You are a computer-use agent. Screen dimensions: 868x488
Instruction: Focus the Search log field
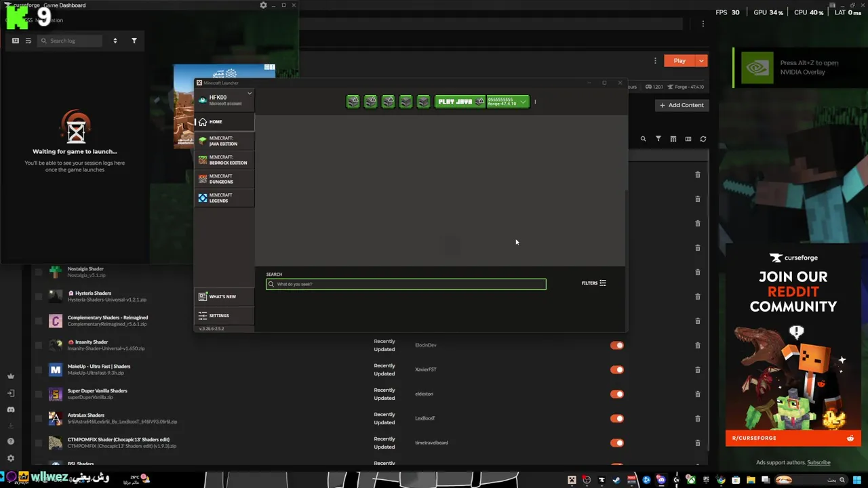click(70, 41)
